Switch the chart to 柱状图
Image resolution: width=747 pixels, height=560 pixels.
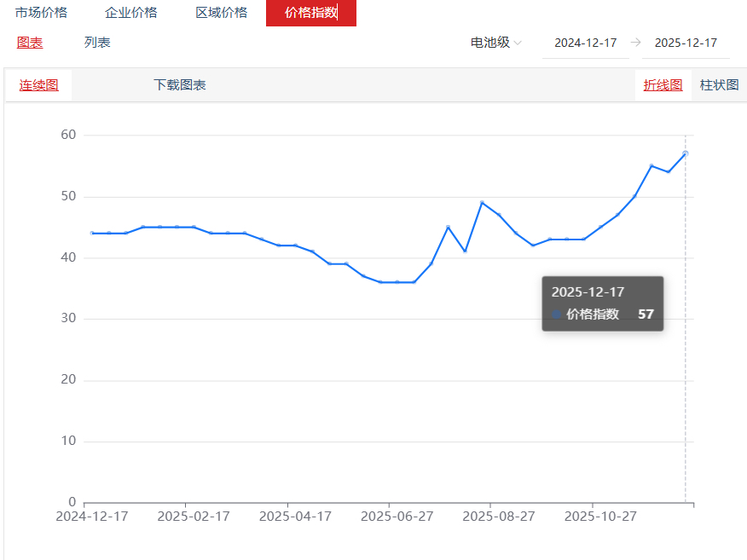[x=720, y=85]
